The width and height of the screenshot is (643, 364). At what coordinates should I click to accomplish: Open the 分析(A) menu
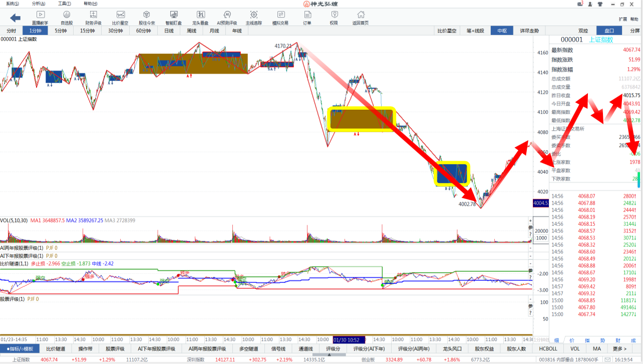[x=39, y=4]
